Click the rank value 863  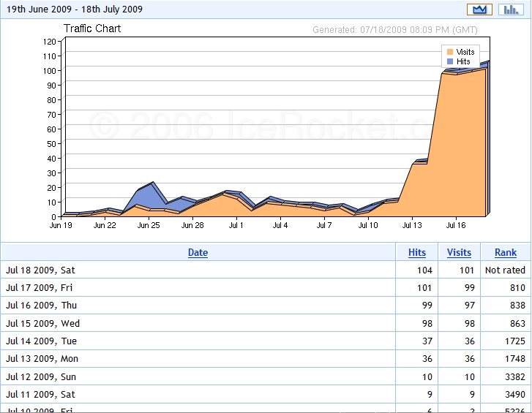tap(518, 323)
